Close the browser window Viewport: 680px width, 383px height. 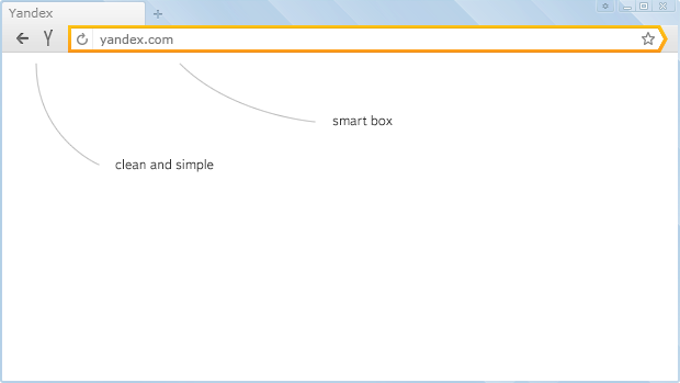coord(663,6)
